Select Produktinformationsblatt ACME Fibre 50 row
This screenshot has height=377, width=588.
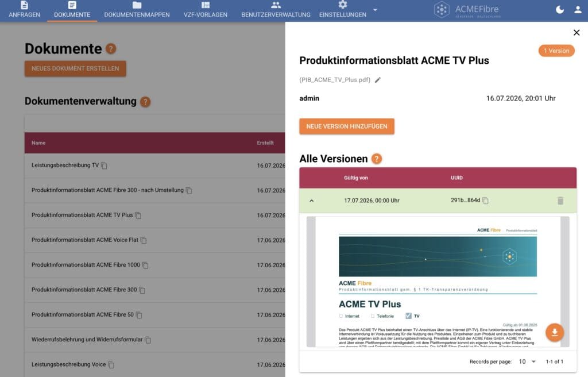(x=154, y=315)
